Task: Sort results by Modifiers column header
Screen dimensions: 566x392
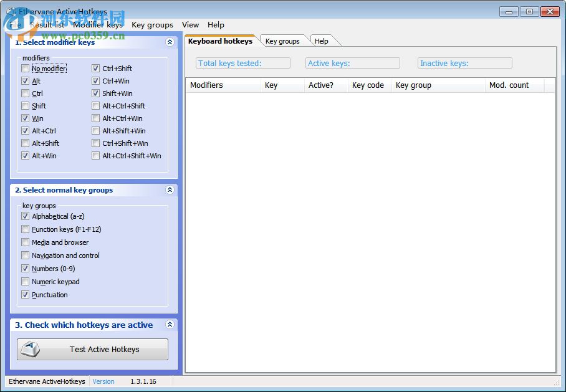Action: coord(223,85)
